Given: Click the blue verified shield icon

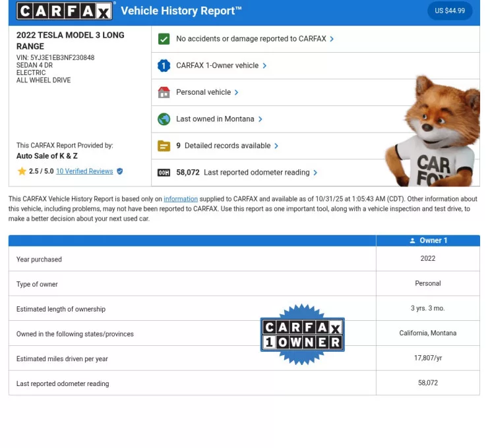Looking at the screenshot, I should pos(119,171).
